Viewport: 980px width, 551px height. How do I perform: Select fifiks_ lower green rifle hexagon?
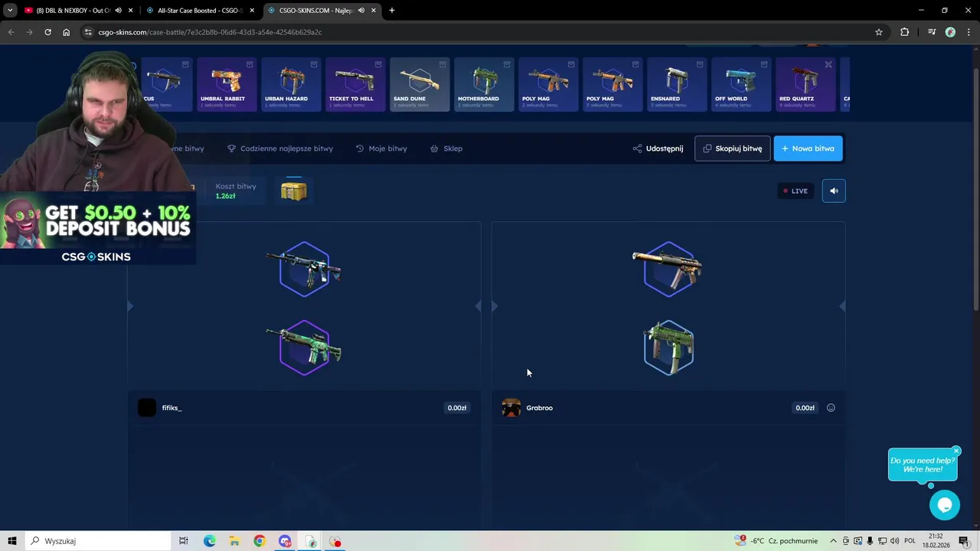tap(305, 347)
